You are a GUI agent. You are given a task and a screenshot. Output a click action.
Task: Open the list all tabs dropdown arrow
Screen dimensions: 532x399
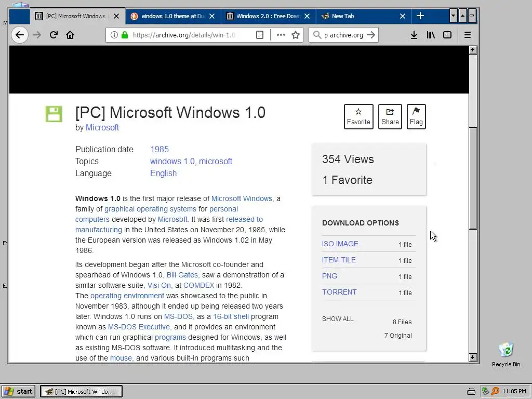[x=453, y=16]
